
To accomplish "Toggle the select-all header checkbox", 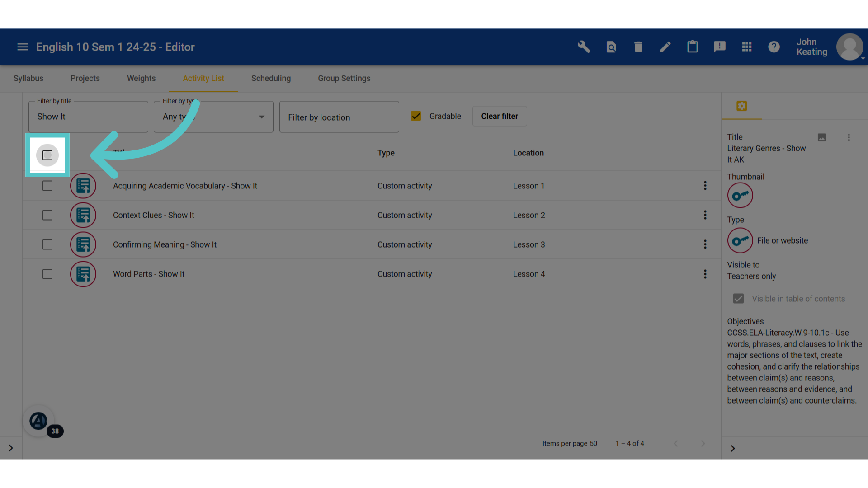I will pos(47,155).
